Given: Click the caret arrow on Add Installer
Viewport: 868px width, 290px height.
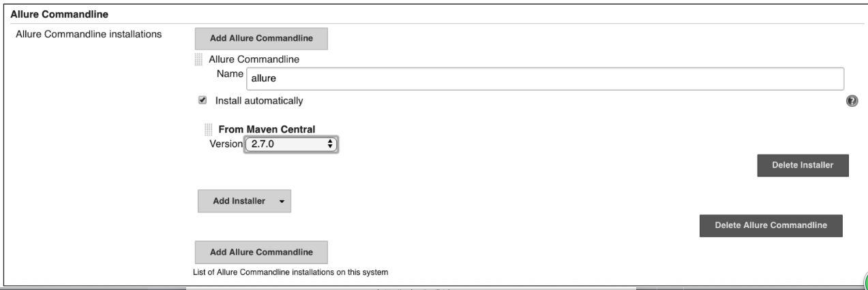Looking at the screenshot, I should [x=280, y=202].
